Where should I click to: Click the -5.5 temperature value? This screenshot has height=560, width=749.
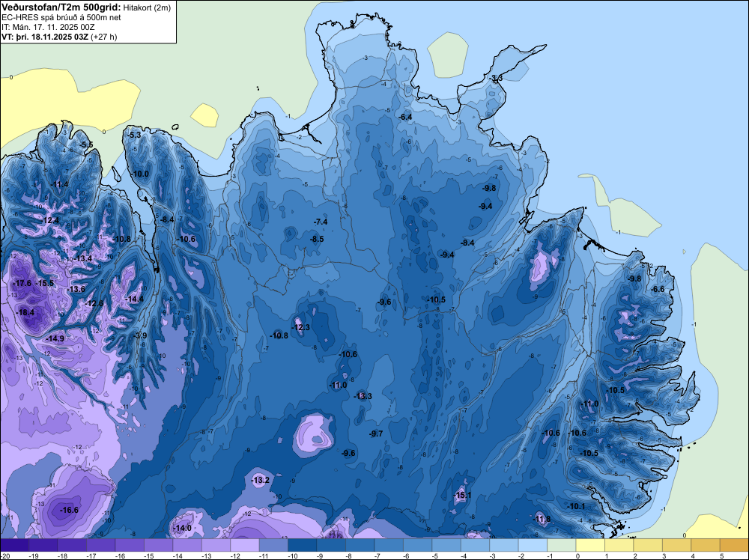tap(86, 145)
